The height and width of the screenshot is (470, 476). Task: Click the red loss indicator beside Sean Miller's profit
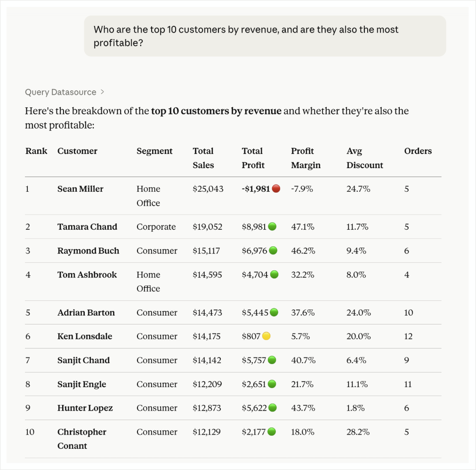tap(276, 188)
